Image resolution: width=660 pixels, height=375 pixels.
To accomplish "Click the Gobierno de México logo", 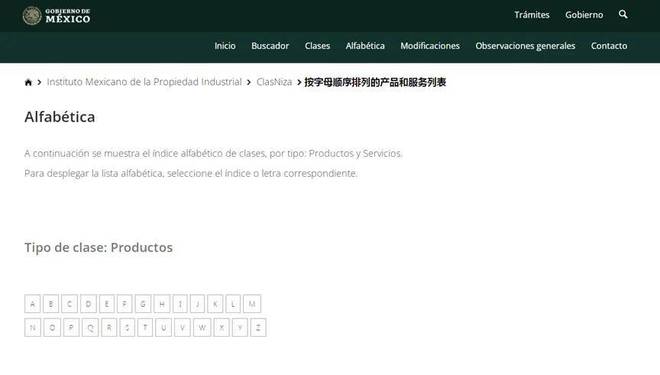I will [56, 16].
